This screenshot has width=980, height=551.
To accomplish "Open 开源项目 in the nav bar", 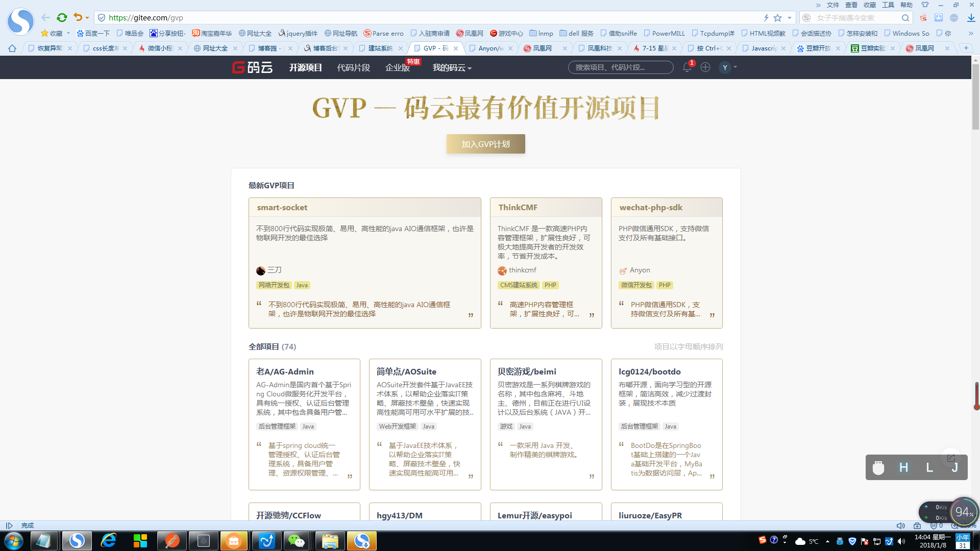I will click(x=305, y=67).
